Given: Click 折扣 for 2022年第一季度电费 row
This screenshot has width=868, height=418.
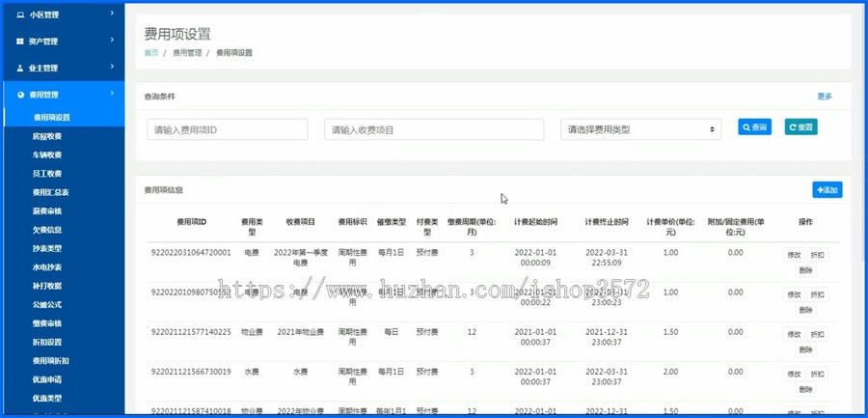Looking at the screenshot, I should 817,255.
